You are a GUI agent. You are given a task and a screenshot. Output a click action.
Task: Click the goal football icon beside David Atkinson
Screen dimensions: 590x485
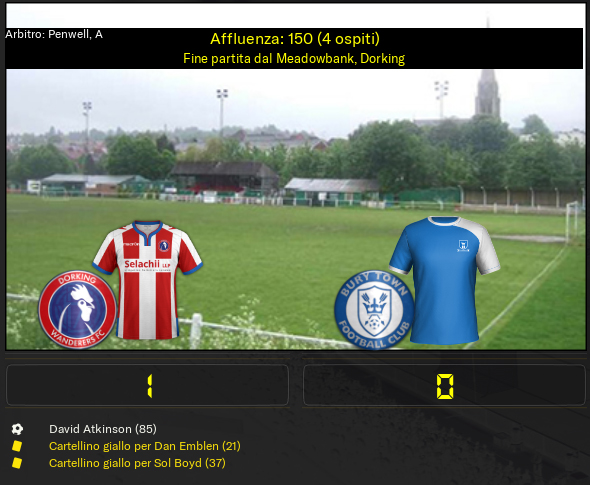[17, 429]
